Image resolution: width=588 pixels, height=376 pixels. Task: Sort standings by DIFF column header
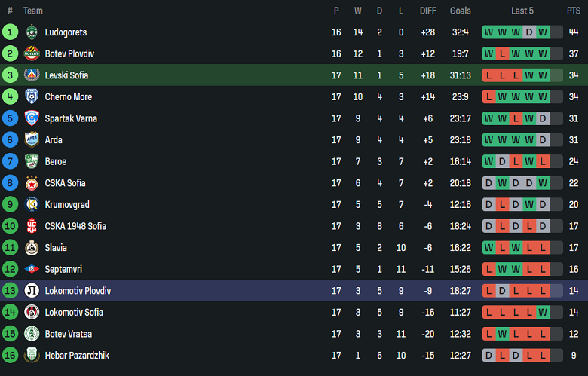click(x=428, y=11)
